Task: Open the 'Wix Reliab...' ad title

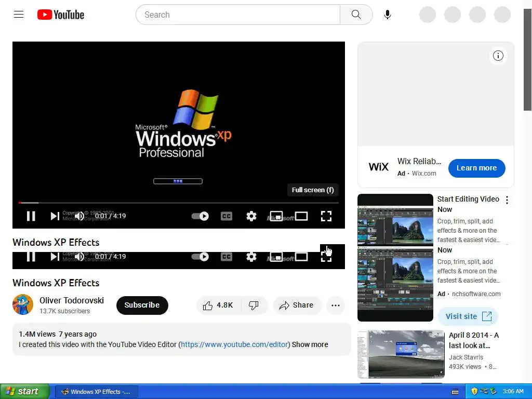Action: pyautogui.click(x=419, y=161)
